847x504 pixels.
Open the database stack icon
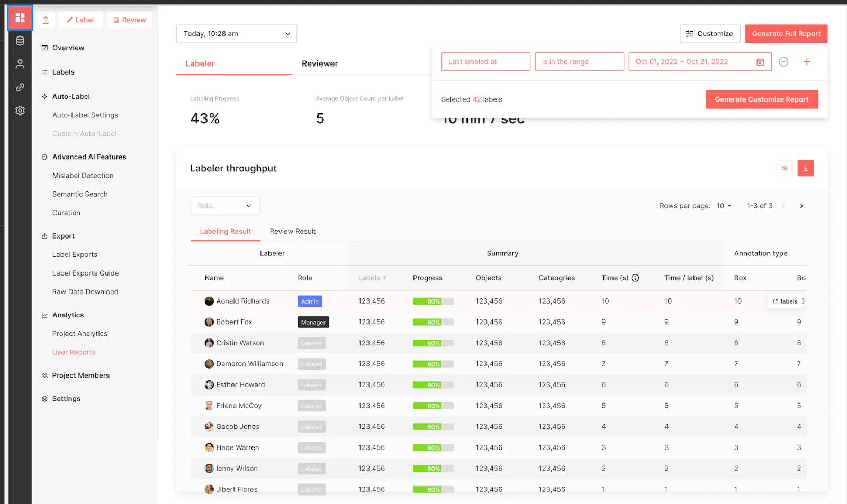click(x=20, y=41)
